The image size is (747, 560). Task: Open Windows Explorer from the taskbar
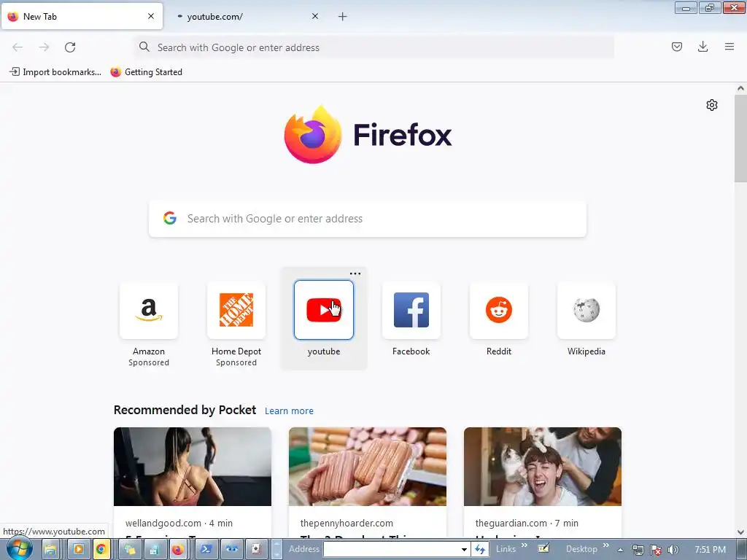pyautogui.click(x=50, y=550)
